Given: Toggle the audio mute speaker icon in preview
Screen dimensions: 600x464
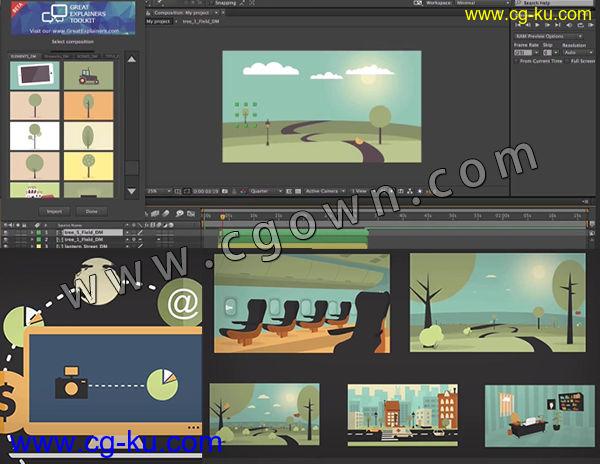Looking at the screenshot, I should [569, 25].
